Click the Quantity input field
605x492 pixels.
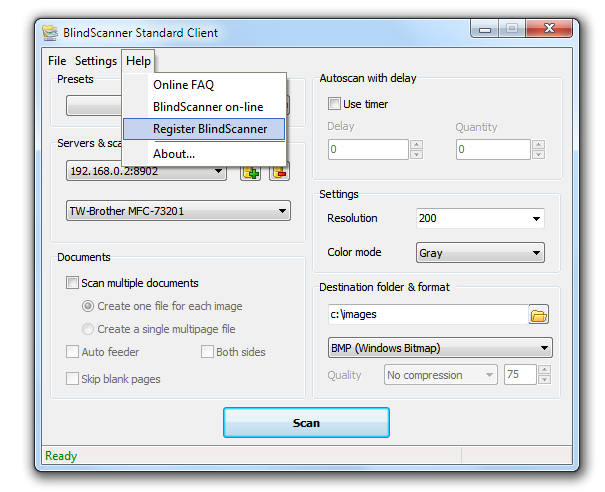[493, 149]
